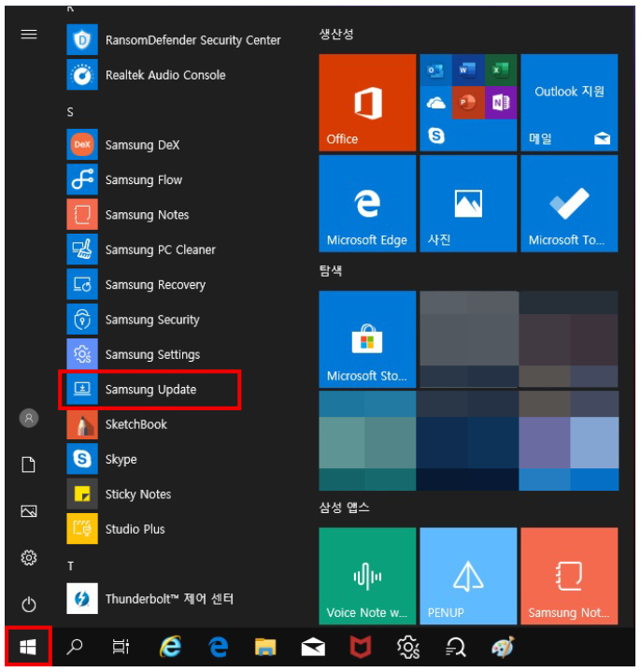Start Samsung PC Cleaner
This screenshot has width=641, height=672.
point(141,250)
